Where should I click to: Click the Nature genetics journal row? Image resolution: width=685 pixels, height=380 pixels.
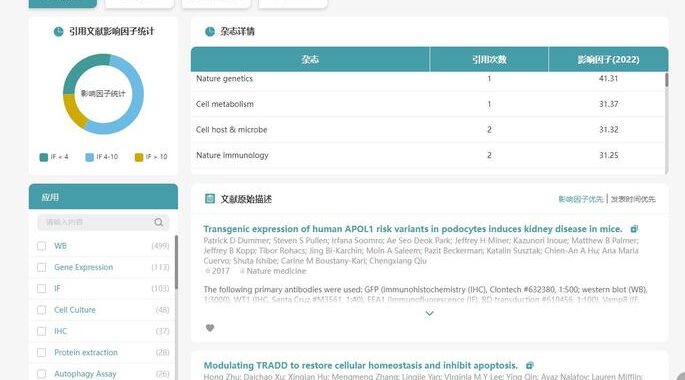[x=428, y=79]
